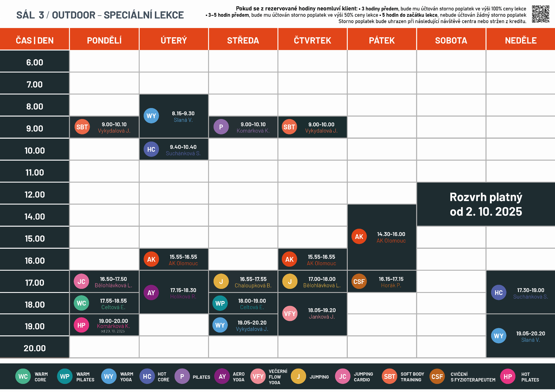Click the Sunday HC 17.30-19.00 icon

point(498,293)
